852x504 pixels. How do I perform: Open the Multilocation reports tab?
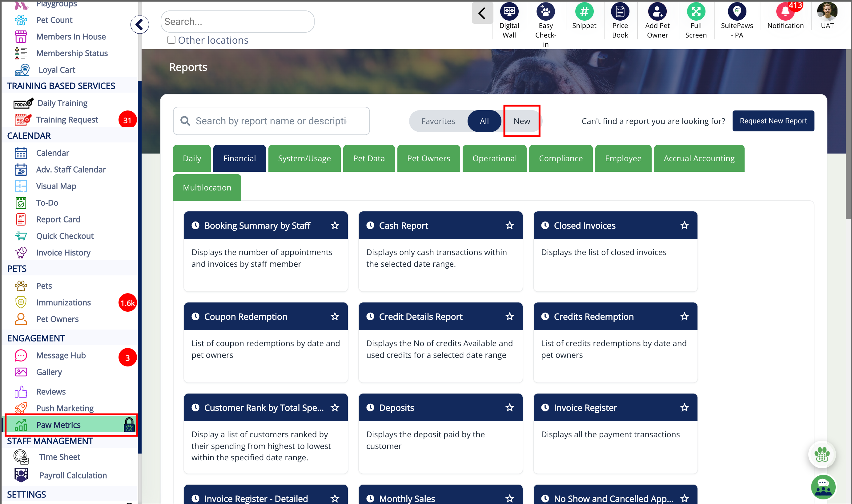tap(207, 187)
